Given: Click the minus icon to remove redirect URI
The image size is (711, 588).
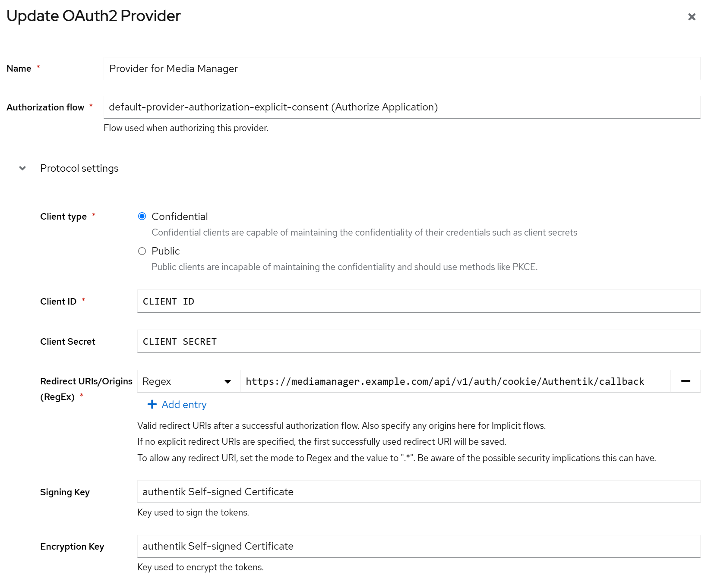Looking at the screenshot, I should (686, 381).
